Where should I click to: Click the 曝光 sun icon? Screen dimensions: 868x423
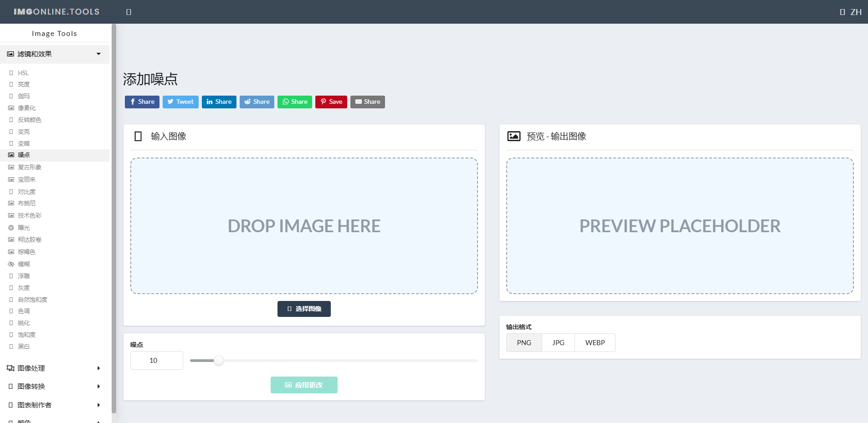11,228
